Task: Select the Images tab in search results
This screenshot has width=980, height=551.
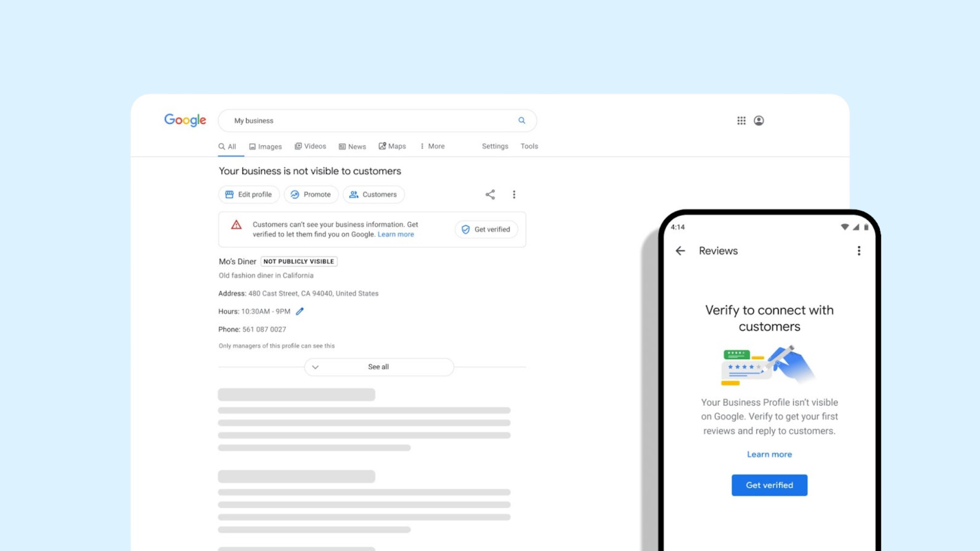Action: tap(266, 146)
